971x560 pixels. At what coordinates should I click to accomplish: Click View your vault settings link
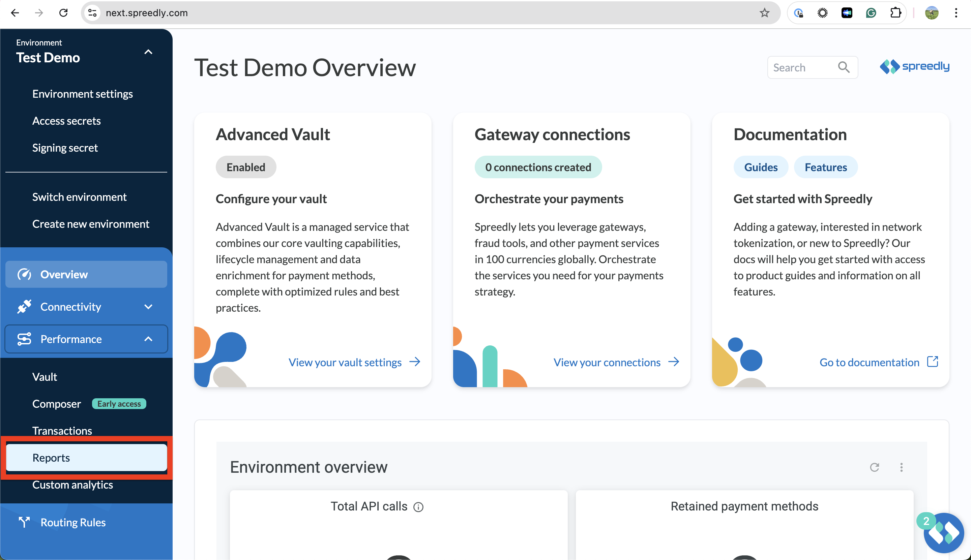pos(345,362)
